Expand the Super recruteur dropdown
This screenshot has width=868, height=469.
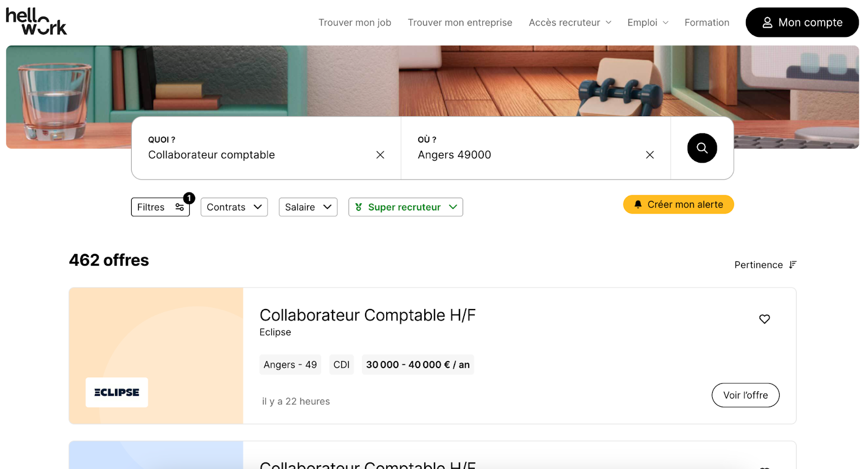point(406,207)
